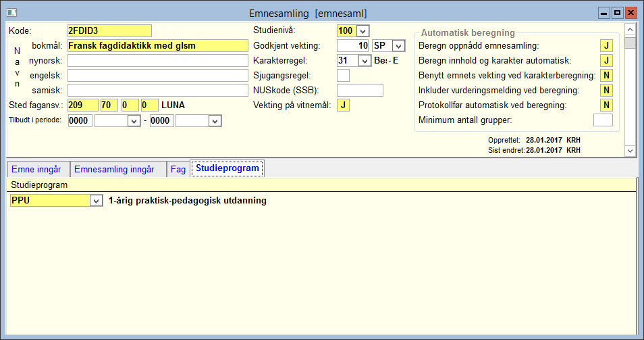644x340 pixels.
Task: Toggle Beregn oppnådd emnesamling J field
Action: [x=606, y=46]
